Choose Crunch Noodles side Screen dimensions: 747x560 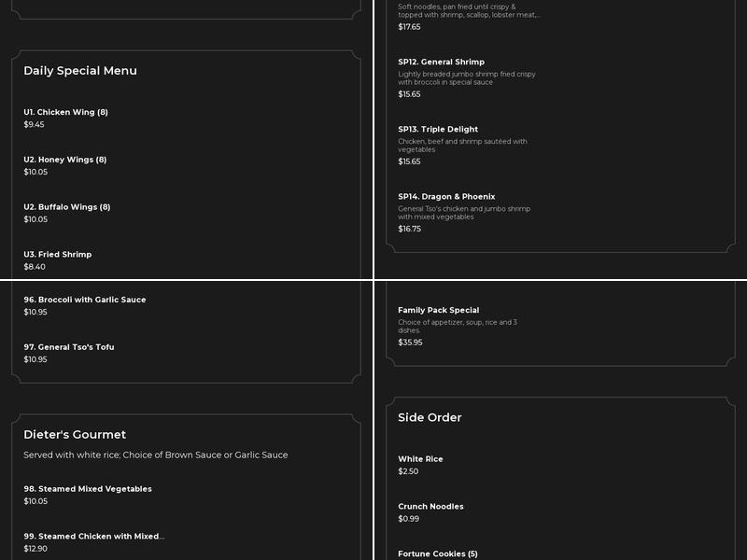(430, 507)
